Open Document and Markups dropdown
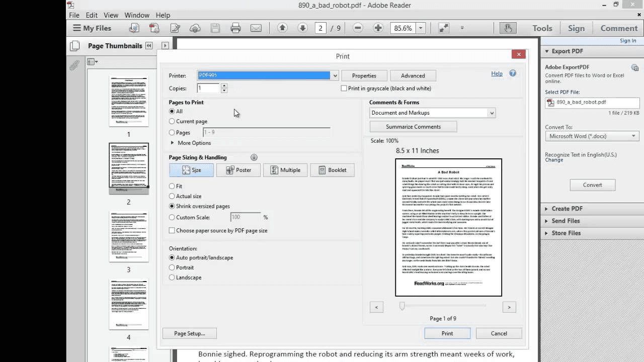 433,113
